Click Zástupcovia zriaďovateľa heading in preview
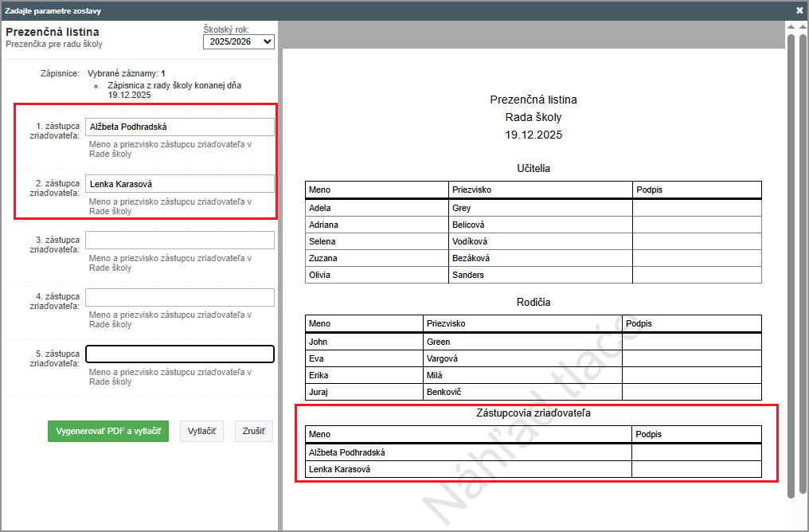This screenshot has height=532, width=809. pyautogui.click(x=533, y=413)
